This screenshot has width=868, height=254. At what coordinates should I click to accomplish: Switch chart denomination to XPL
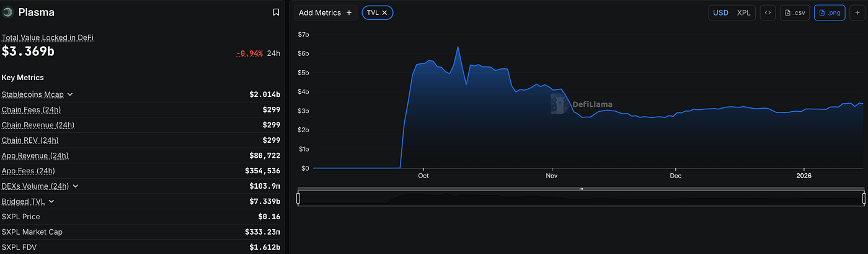(743, 12)
